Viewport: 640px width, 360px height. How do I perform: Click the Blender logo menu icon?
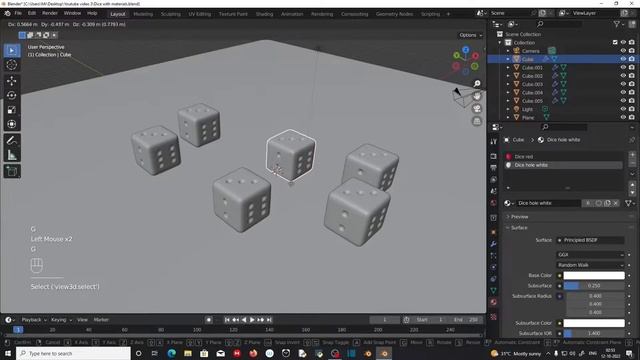click(x=7, y=13)
